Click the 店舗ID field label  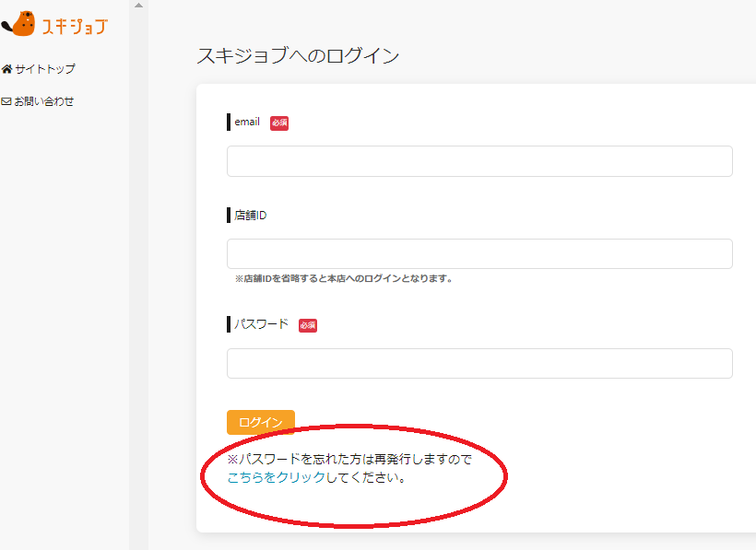pos(251,216)
